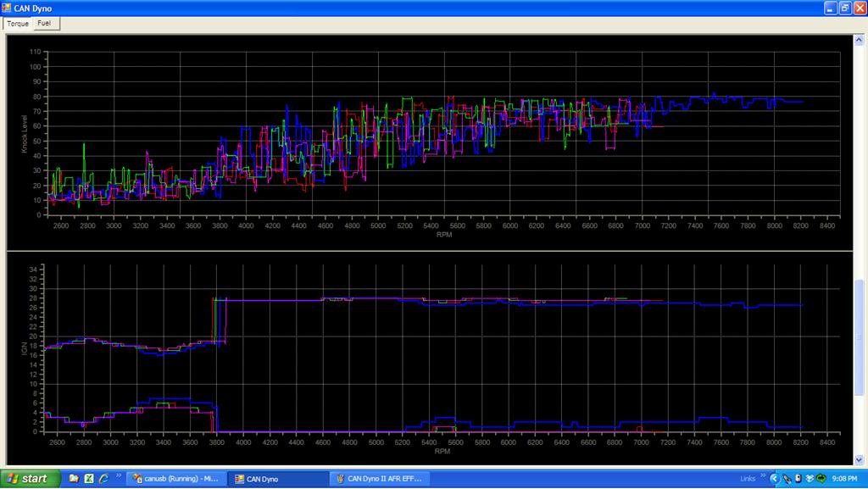Launch Internet Explorer from quick launch
This screenshot has height=489, width=868.
point(103,479)
